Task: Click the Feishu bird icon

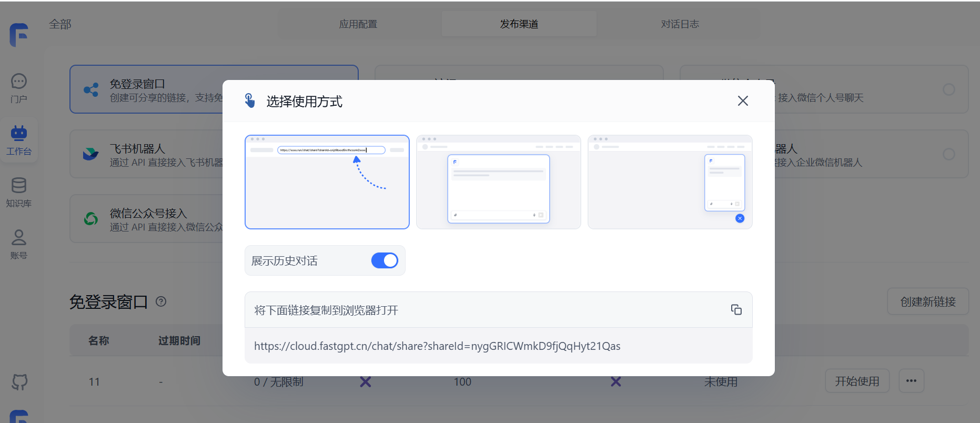Action: coord(90,154)
